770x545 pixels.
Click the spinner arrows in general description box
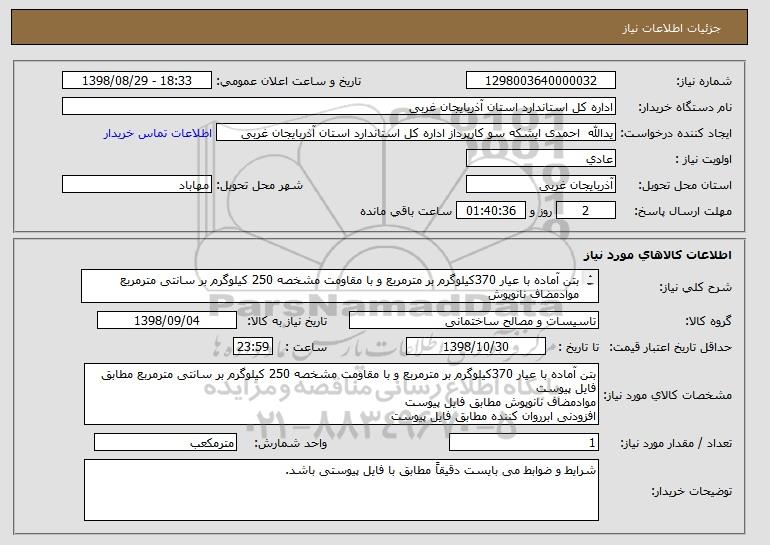pos(591,279)
